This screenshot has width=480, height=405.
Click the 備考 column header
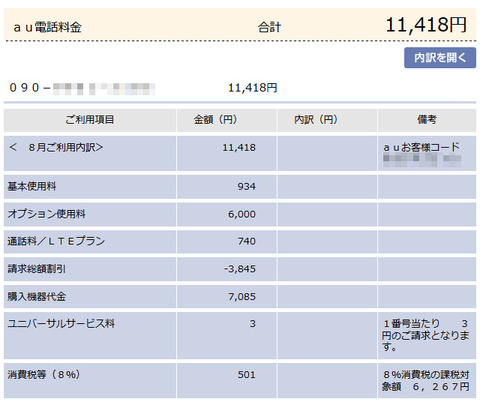click(x=427, y=120)
